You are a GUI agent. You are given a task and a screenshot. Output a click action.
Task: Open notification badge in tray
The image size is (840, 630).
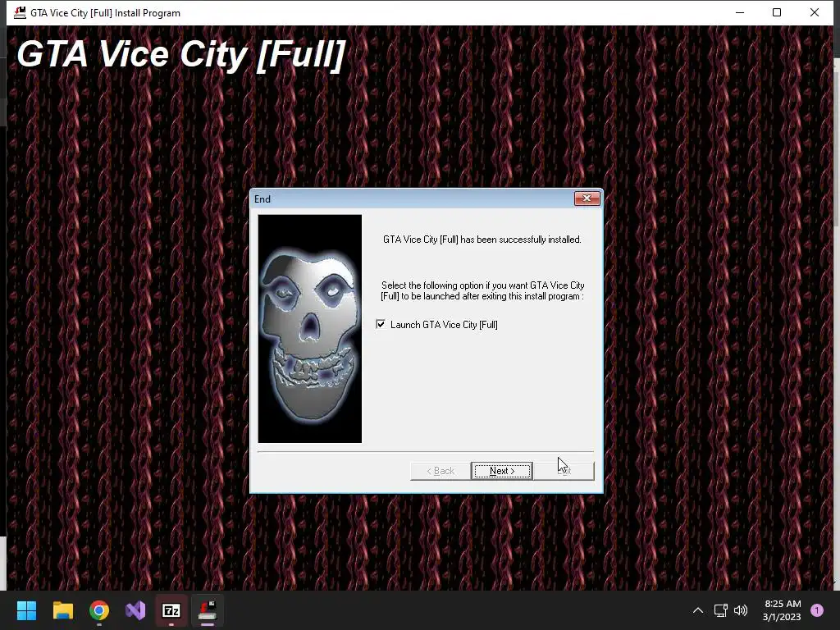click(817, 610)
